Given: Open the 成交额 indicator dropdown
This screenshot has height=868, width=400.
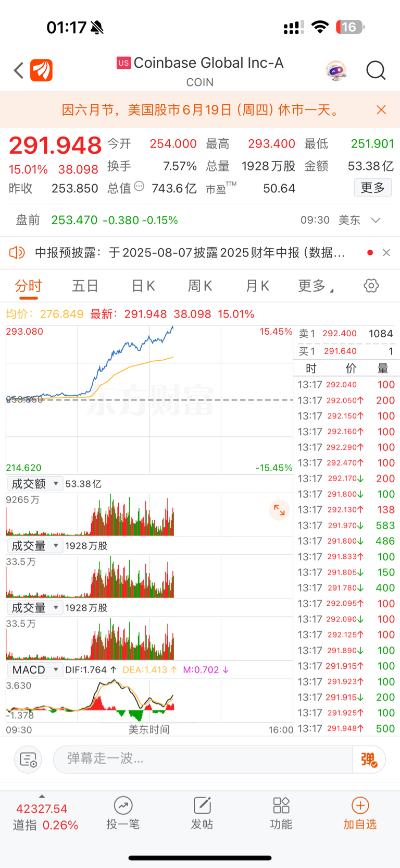Looking at the screenshot, I should (x=35, y=484).
